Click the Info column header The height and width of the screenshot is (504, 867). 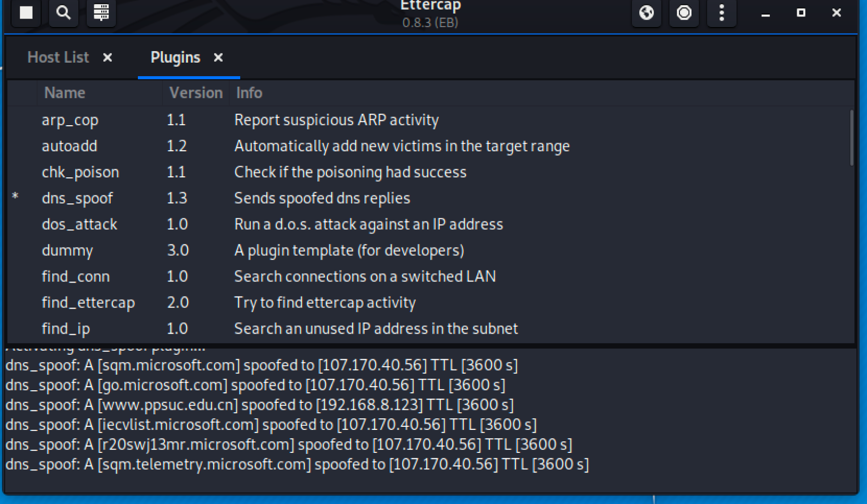(249, 93)
